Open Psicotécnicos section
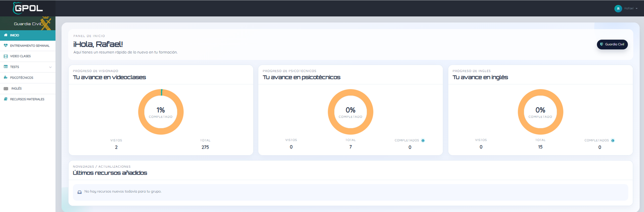 28,77
